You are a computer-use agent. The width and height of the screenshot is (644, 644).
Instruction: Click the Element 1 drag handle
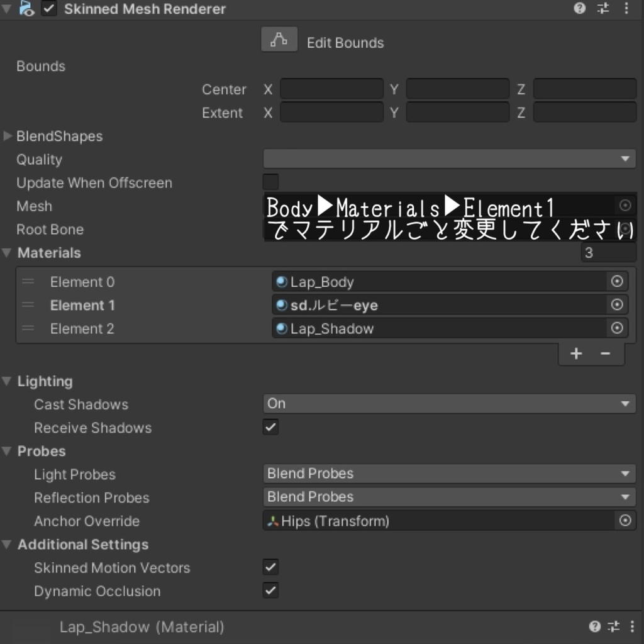(28, 305)
